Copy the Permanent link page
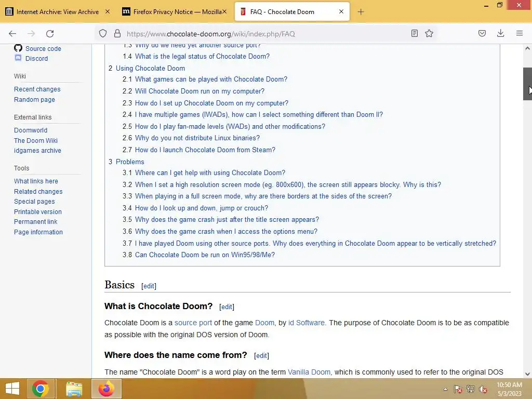This screenshot has height=399, width=532. [x=36, y=221]
